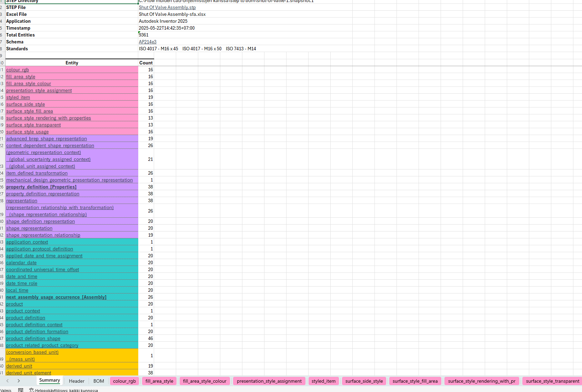The image size is (582, 392).
Task: Click the context_dependent_shape_representation link
Action: [x=50, y=145]
